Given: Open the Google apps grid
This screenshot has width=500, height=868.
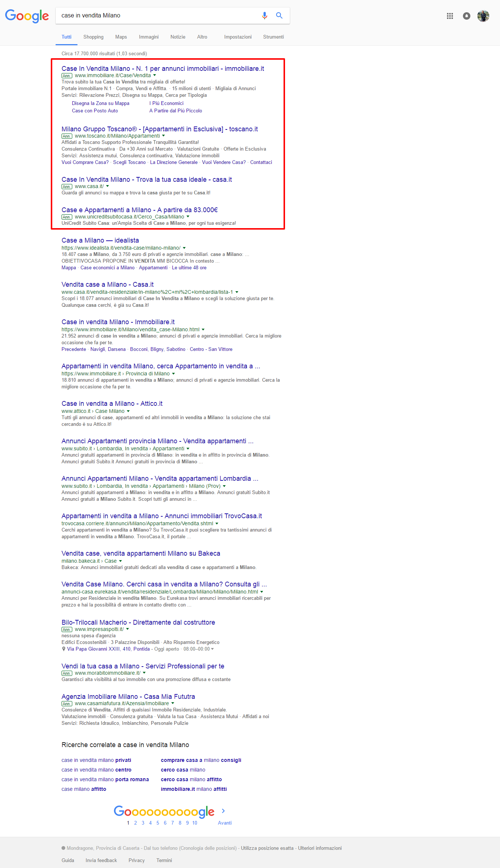Looking at the screenshot, I should click(450, 16).
